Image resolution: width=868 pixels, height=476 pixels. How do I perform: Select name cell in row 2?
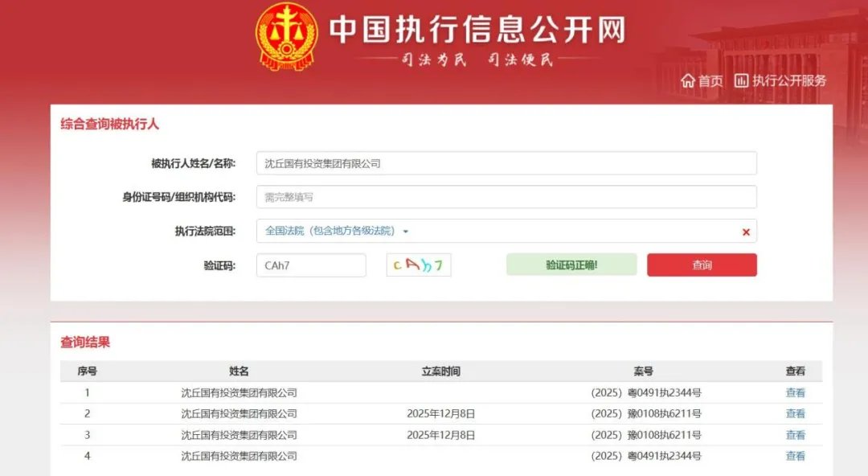[x=240, y=414]
